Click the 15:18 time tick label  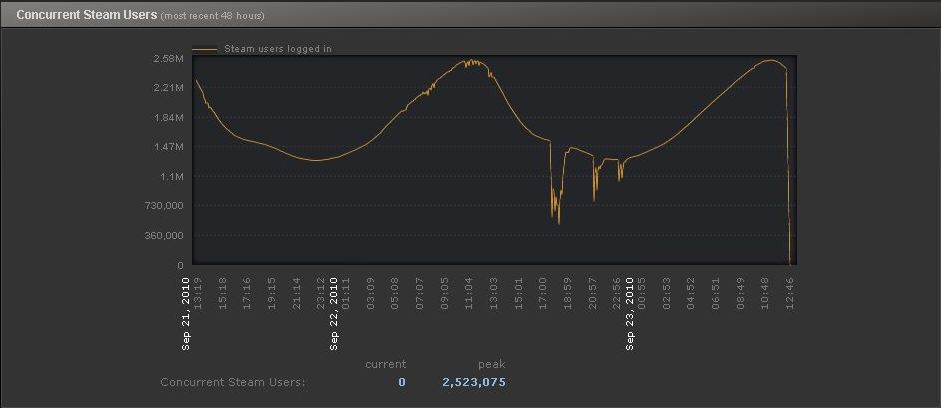pos(223,293)
